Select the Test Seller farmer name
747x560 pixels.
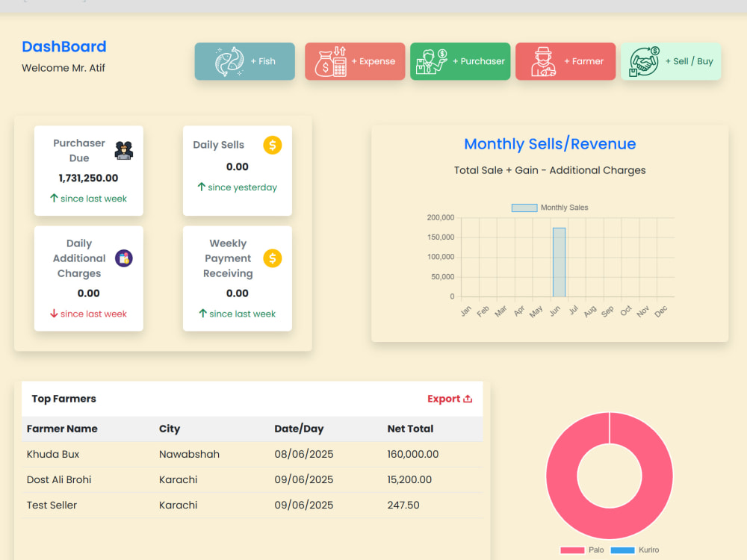coord(52,505)
